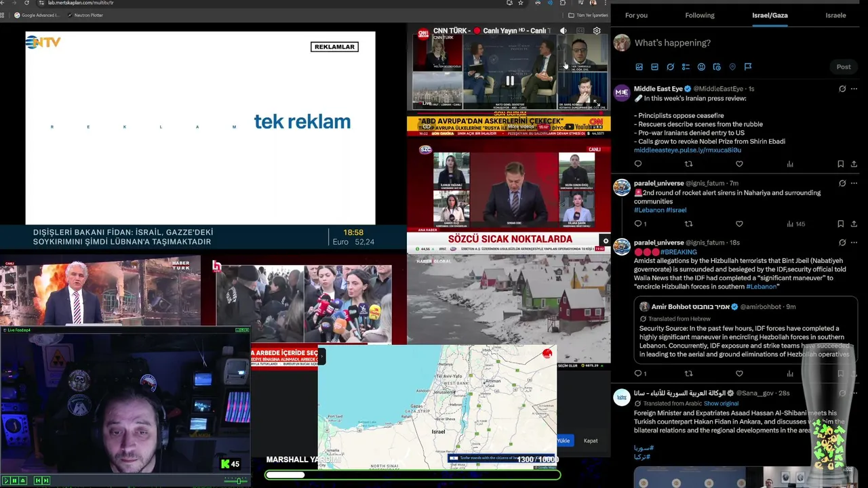Screen dimensions: 868x488
Task: Click the #BREAKING hashtag
Action: coord(678,252)
